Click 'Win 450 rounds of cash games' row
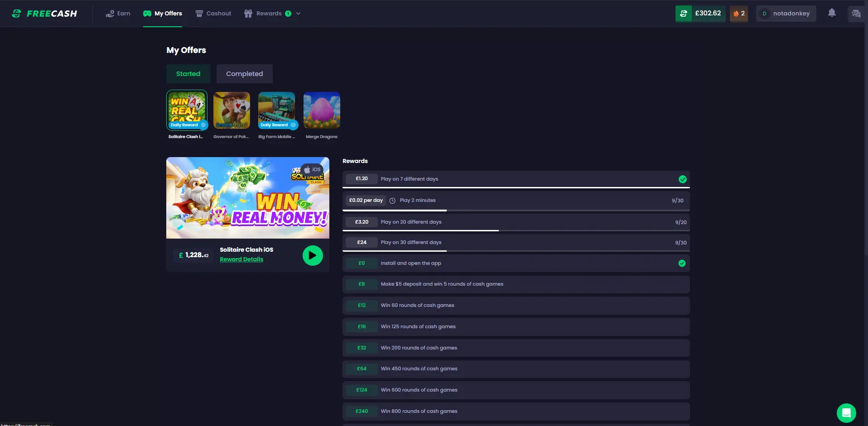Viewport: 868px width, 426px height. (x=516, y=369)
